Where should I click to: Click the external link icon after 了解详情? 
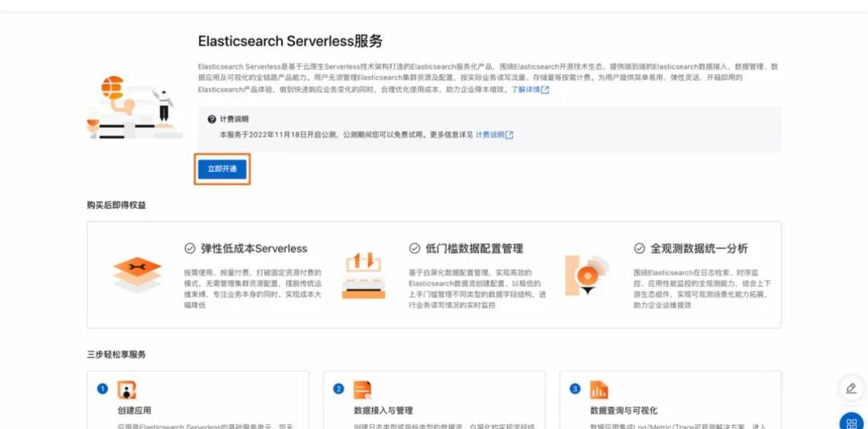tap(545, 90)
